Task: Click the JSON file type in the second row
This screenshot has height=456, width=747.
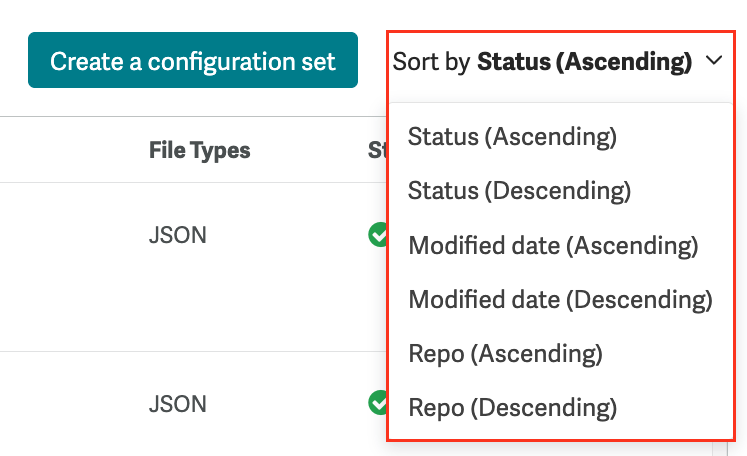Action: click(x=177, y=404)
